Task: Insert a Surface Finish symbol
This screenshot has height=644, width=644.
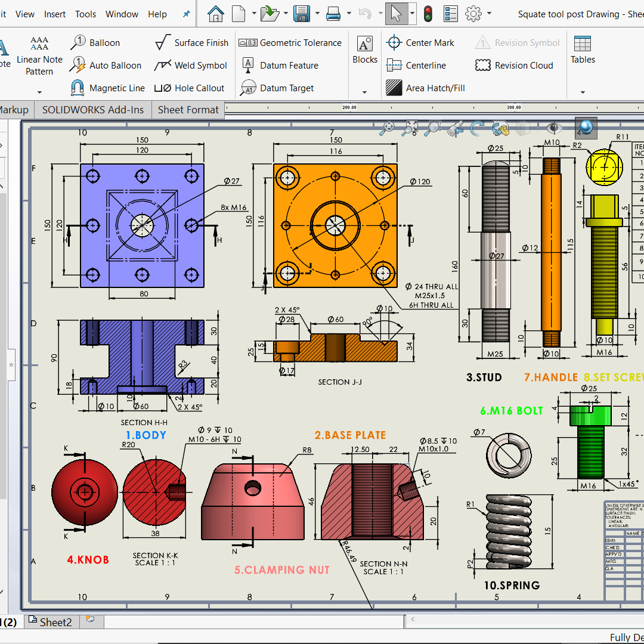Action: point(191,42)
